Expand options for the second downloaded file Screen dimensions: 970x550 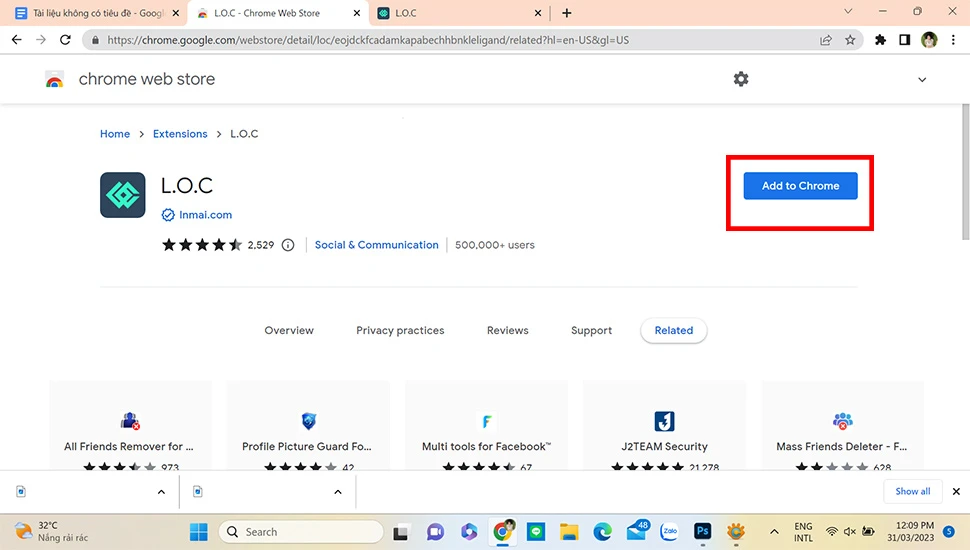click(338, 492)
